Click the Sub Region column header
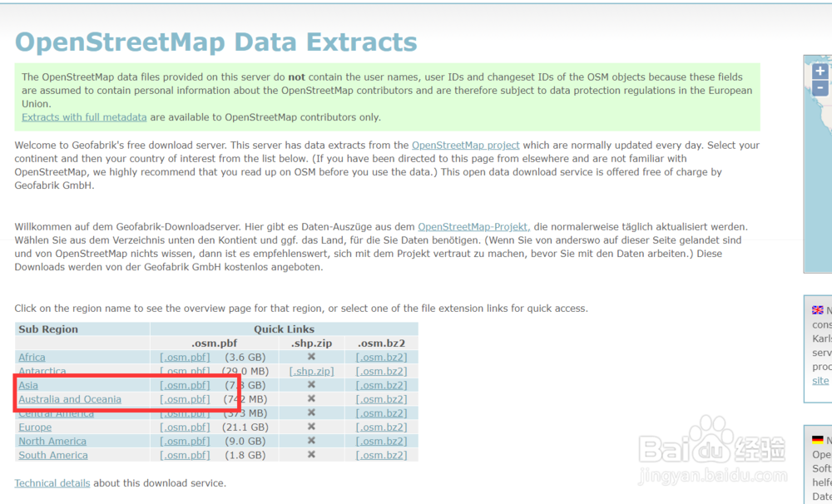The image size is (832, 504). point(48,329)
